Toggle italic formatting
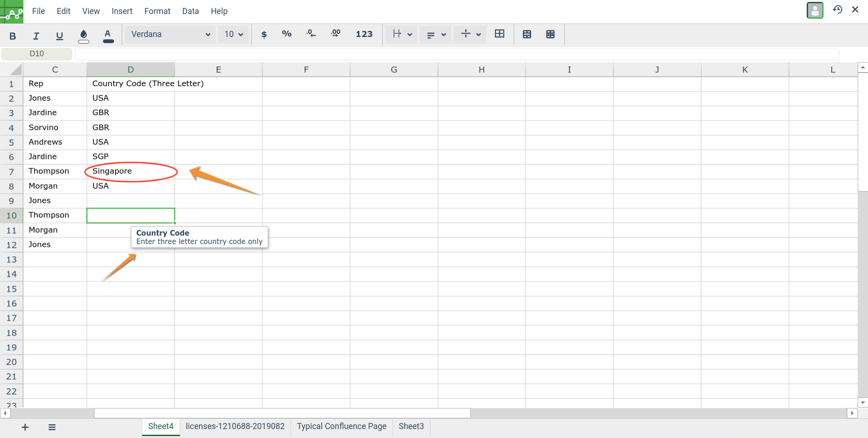Image resolution: width=868 pixels, height=438 pixels. click(36, 35)
